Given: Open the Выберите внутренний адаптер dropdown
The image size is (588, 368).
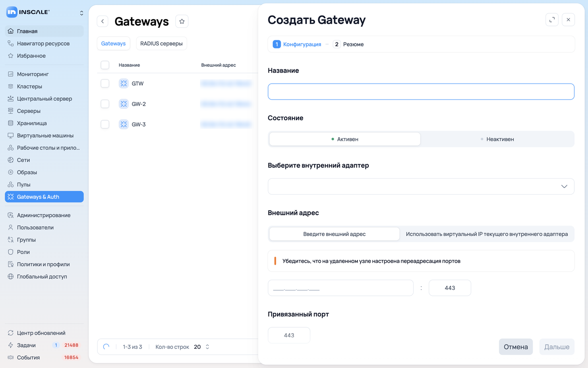Looking at the screenshot, I should (421, 187).
